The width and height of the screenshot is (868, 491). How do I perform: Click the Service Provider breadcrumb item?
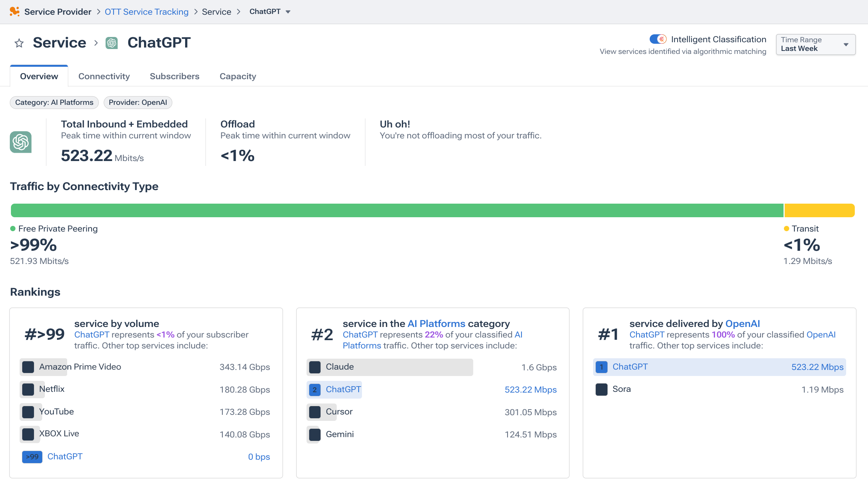coord(58,12)
